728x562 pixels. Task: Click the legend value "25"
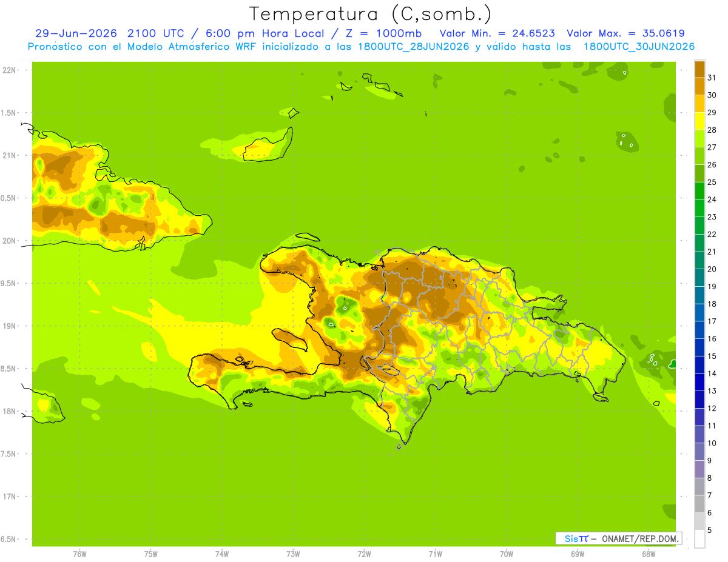click(712, 182)
